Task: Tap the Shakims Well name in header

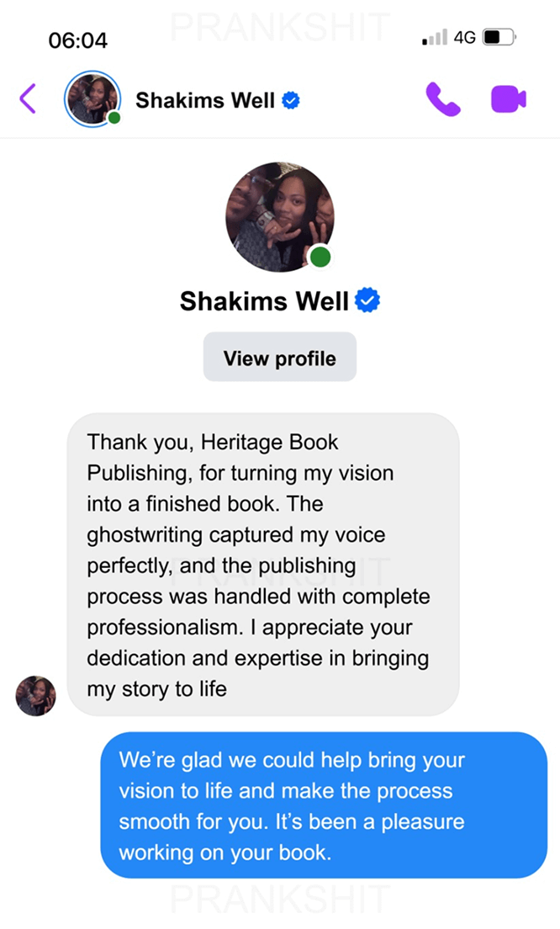Action: 205,100
